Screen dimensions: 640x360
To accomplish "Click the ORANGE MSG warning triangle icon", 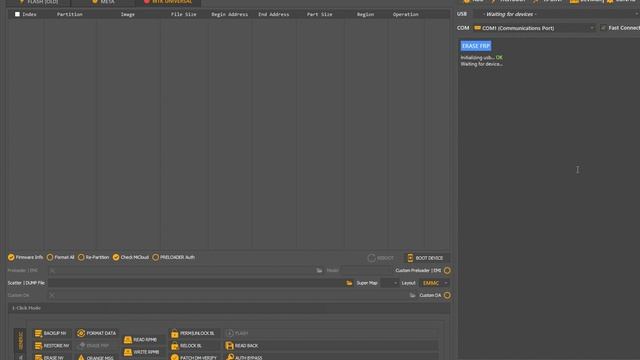I will [x=81, y=357].
